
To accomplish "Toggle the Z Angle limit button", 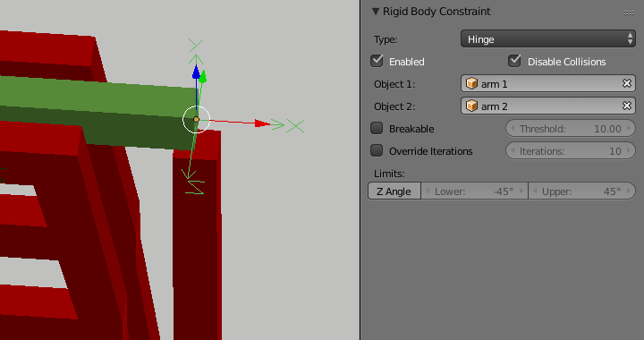I will (x=394, y=191).
